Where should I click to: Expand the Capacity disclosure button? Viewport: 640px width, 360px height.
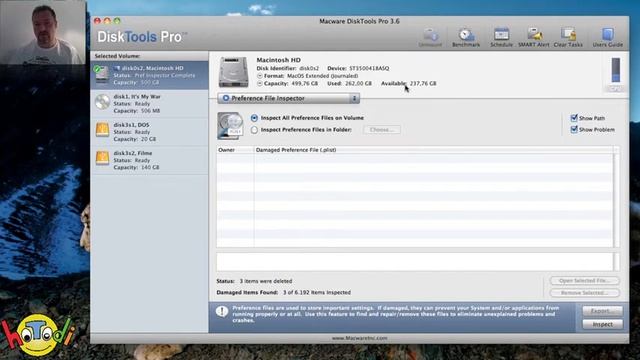pos(260,83)
